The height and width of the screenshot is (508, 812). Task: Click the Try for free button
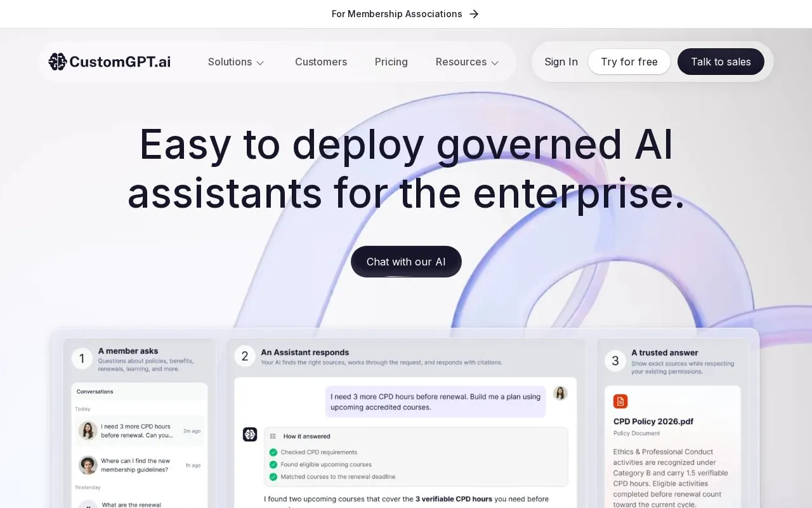[x=629, y=62]
